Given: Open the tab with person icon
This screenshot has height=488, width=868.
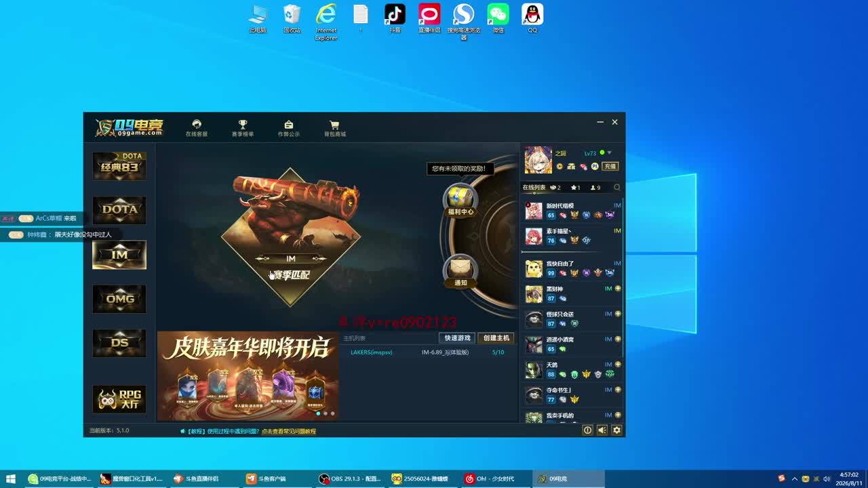Looking at the screenshot, I should tap(595, 188).
